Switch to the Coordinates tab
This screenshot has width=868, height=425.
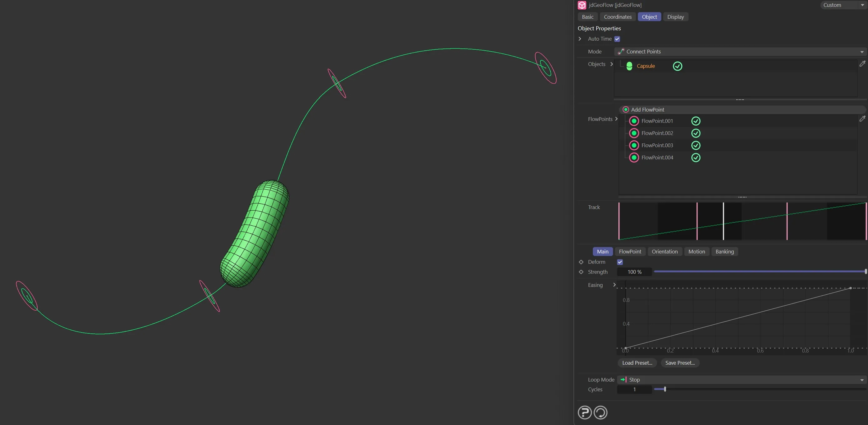[x=617, y=17]
